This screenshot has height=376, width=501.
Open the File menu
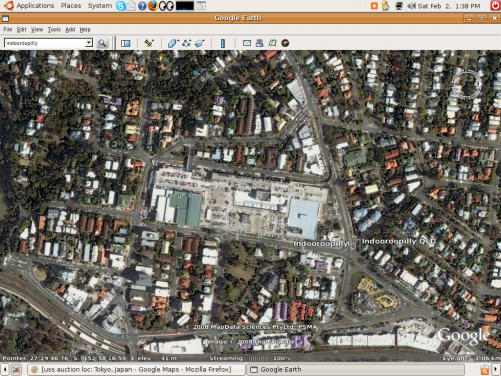[x=8, y=30]
